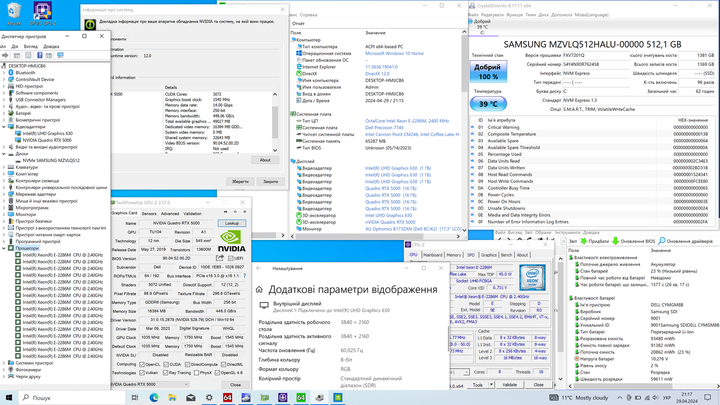This screenshot has height=405, width=720.
Task: Expand the Батареї node in Device Manager
Action: (4, 113)
